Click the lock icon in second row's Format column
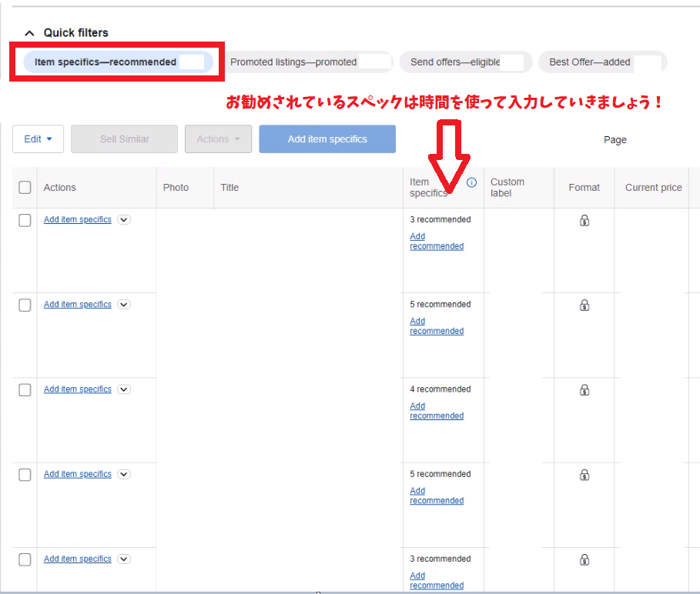This screenshot has height=594, width=700. pos(584,305)
